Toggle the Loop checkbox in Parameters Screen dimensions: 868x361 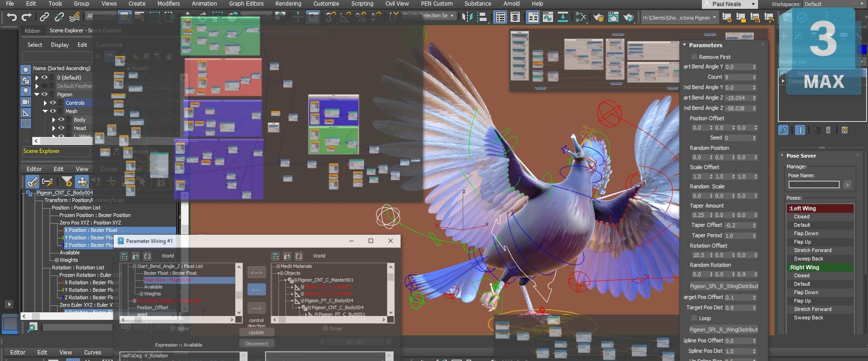coord(694,318)
